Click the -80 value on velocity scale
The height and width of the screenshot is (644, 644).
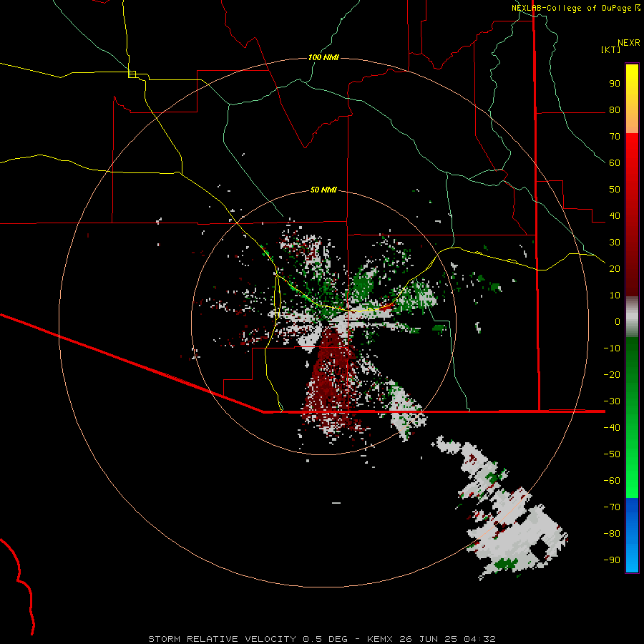612,534
